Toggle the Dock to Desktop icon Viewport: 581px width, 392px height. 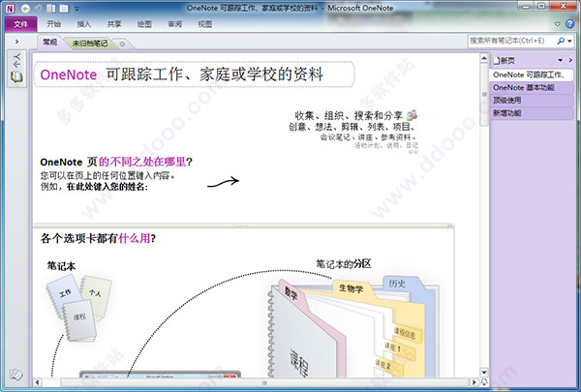coord(51,8)
